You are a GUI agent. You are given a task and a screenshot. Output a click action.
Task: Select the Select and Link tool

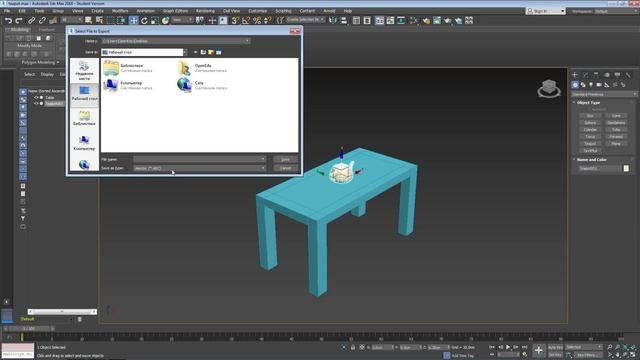coord(31,20)
